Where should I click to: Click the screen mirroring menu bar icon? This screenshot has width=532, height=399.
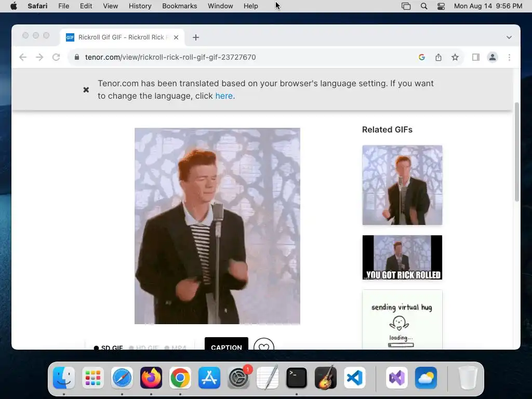pos(406,6)
